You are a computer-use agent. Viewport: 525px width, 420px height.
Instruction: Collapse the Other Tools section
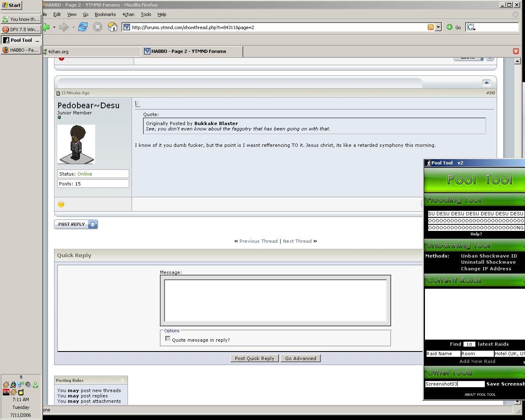523,372
